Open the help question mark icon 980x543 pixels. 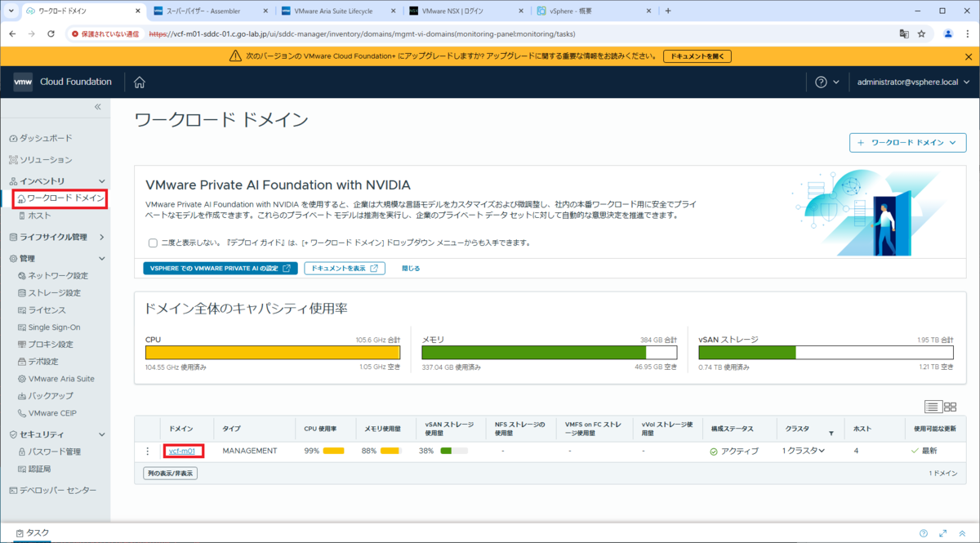[x=821, y=82]
